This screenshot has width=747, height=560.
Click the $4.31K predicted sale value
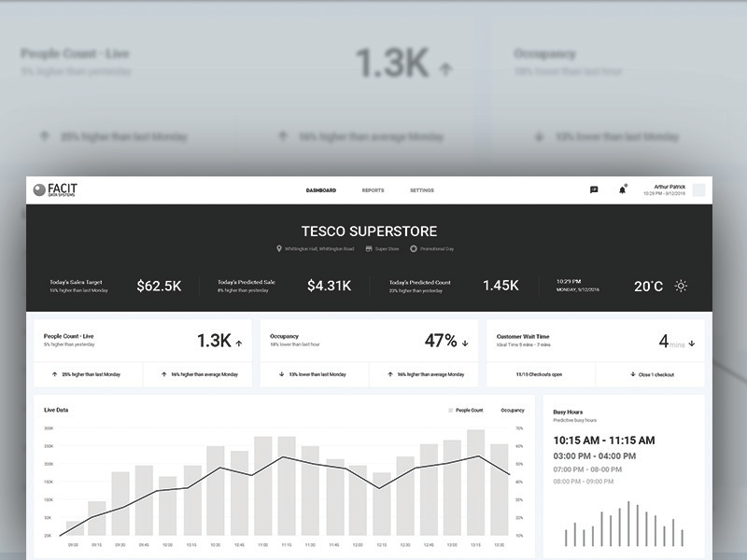click(x=330, y=286)
